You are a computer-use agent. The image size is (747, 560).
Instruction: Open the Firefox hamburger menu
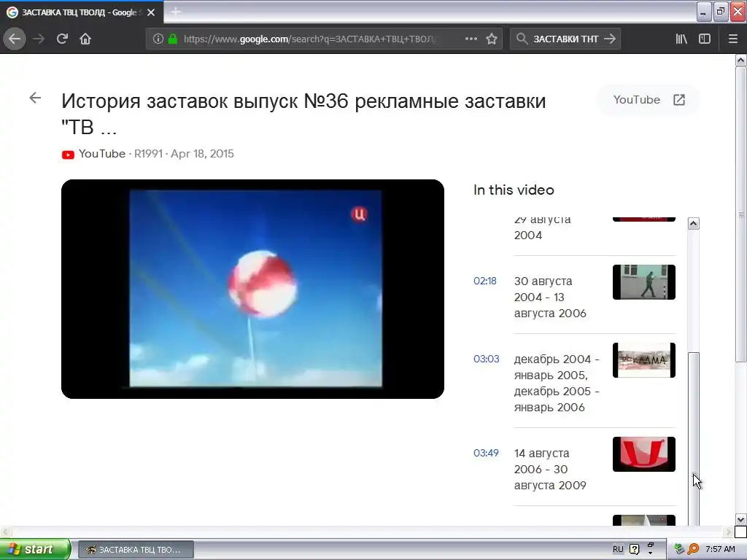click(733, 39)
